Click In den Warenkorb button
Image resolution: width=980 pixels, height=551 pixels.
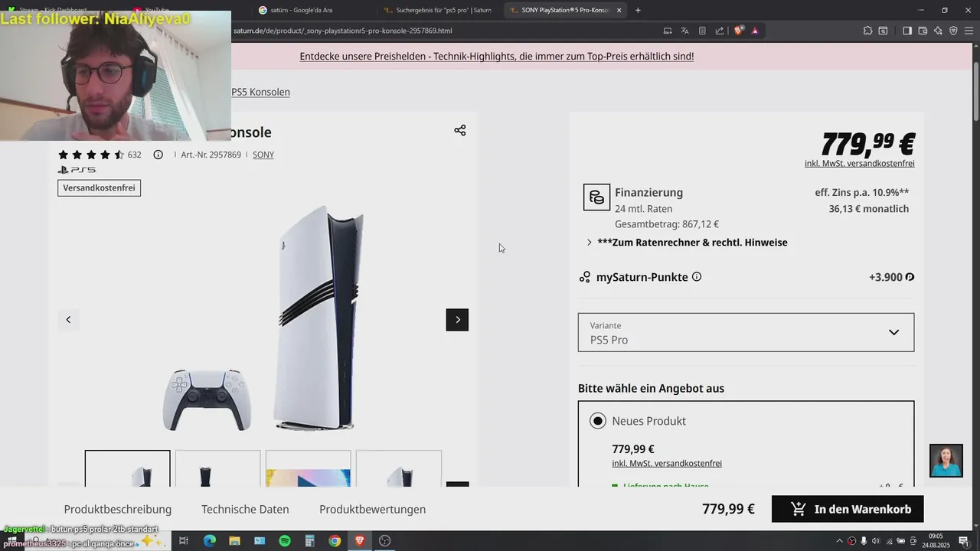848,509
